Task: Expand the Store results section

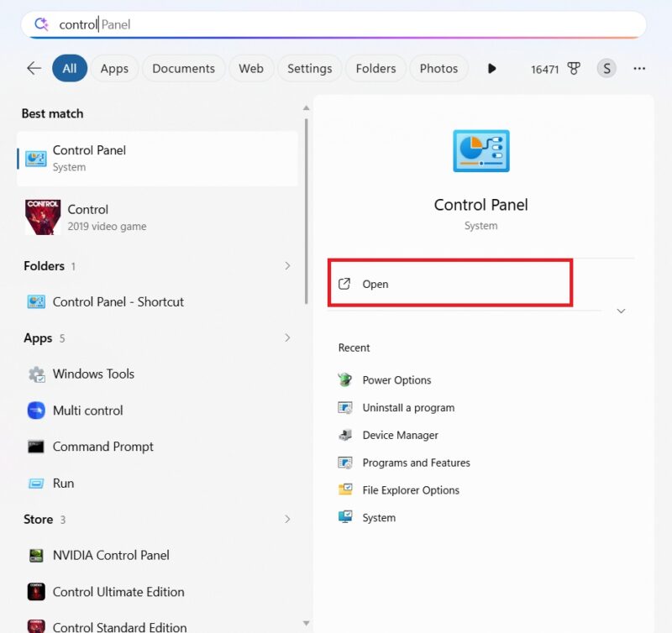Action: [x=287, y=519]
